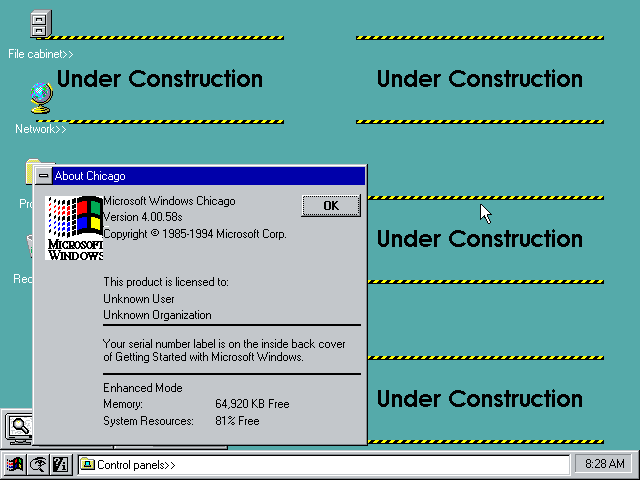Click the Help question-mark button on taskbar
This screenshot has height=480, width=640.
pos(60,464)
